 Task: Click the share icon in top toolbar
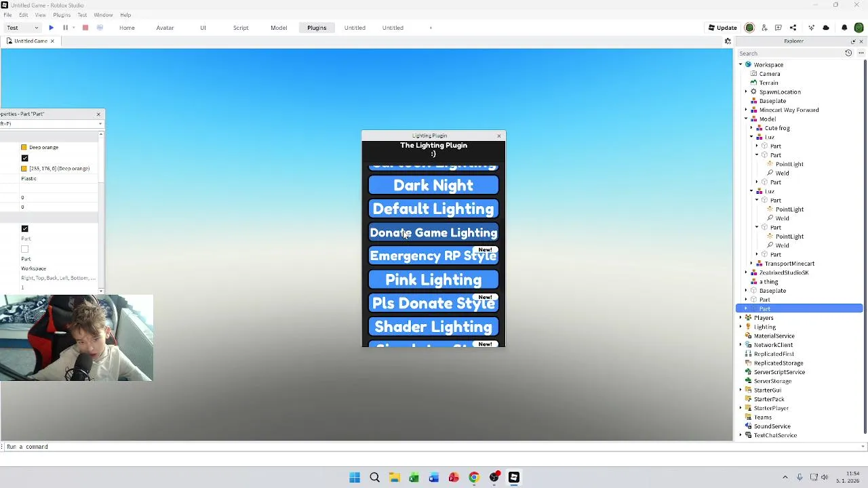click(x=793, y=28)
